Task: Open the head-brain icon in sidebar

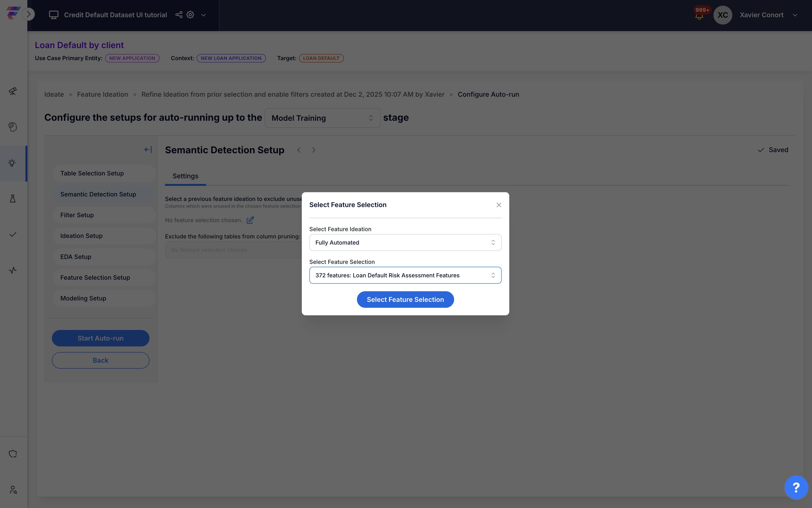Action: tap(13, 127)
